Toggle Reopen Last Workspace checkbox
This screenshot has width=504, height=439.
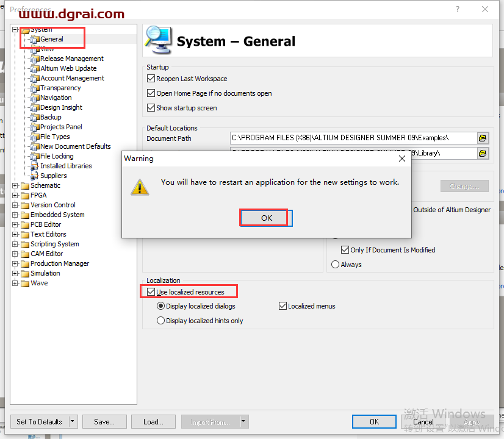click(x=151, y=79)
